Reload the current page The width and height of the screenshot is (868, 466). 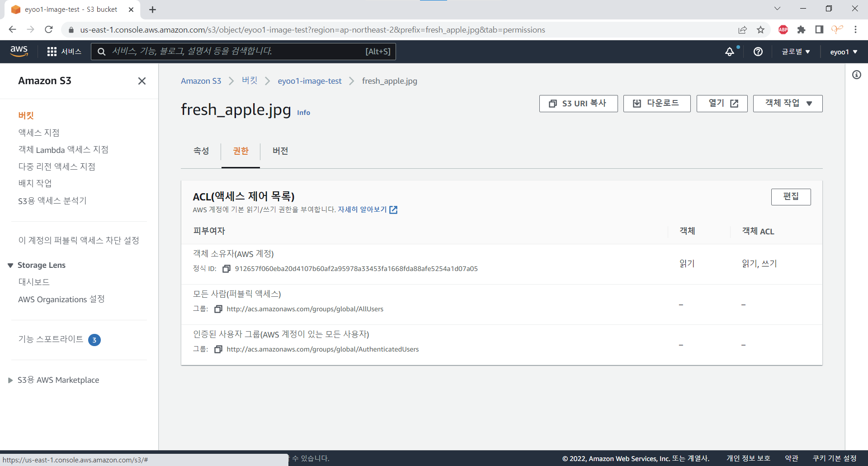[49, 29]
